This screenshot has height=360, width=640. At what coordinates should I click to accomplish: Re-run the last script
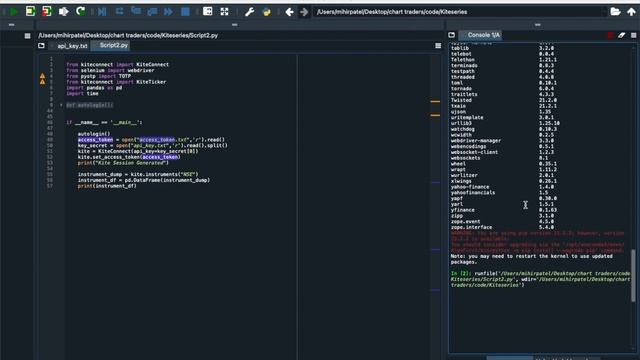(x=80, y=11)
